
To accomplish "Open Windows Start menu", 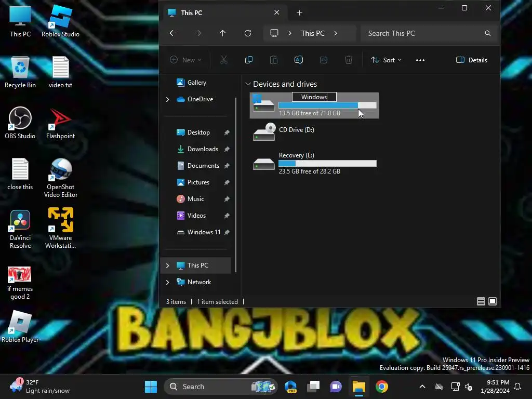I will click(151, 387).
